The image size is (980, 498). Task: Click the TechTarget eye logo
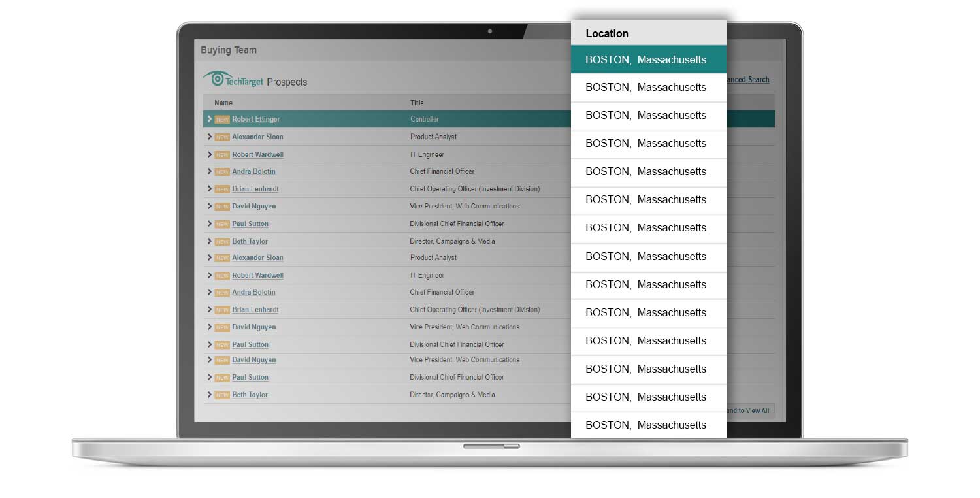218,78
